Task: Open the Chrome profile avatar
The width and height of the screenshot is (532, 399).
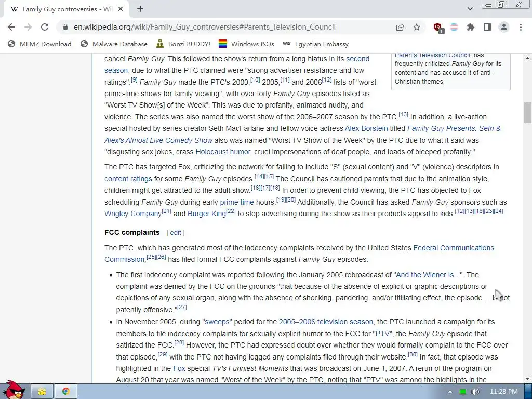Action: point(504,27)
